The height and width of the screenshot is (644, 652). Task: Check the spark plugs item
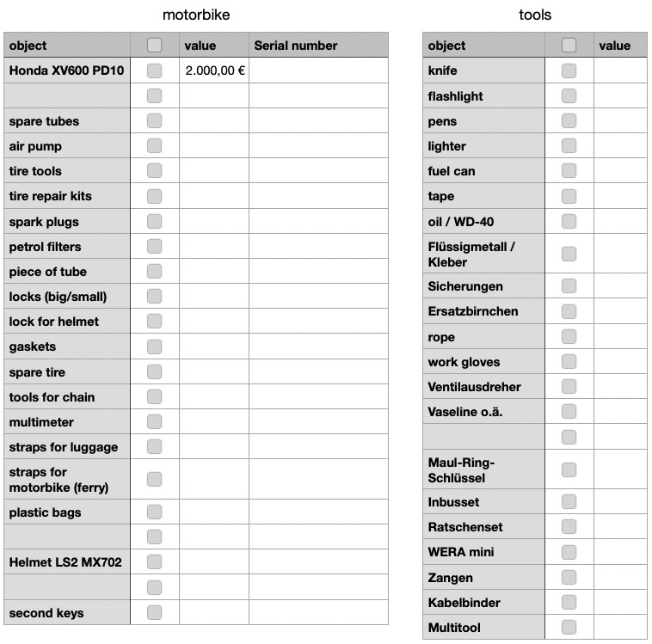[154, 221]
